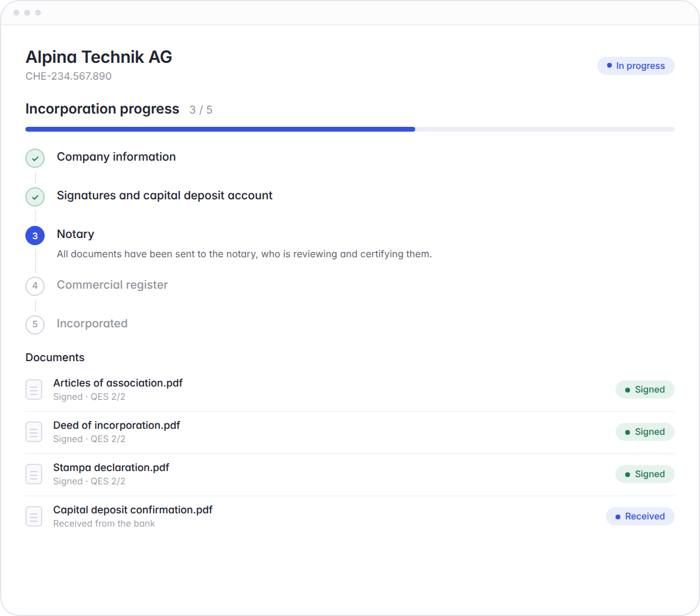700x616 pixels.
Task: Click the Company information green checkmark icon
Action: [x=35, y=158]
